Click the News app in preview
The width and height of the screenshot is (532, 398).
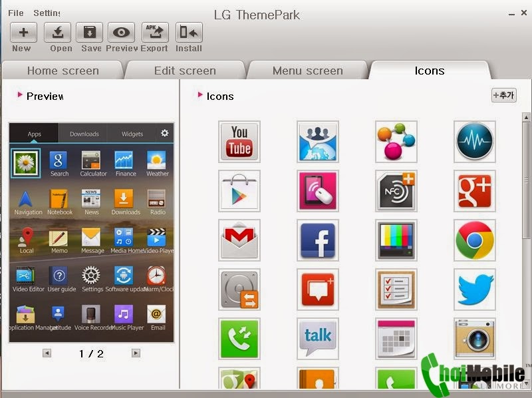click(91, 202)
